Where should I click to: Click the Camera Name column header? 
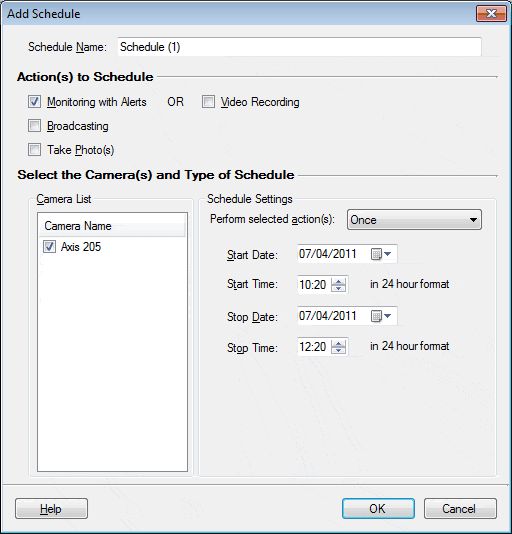point(112,226)
